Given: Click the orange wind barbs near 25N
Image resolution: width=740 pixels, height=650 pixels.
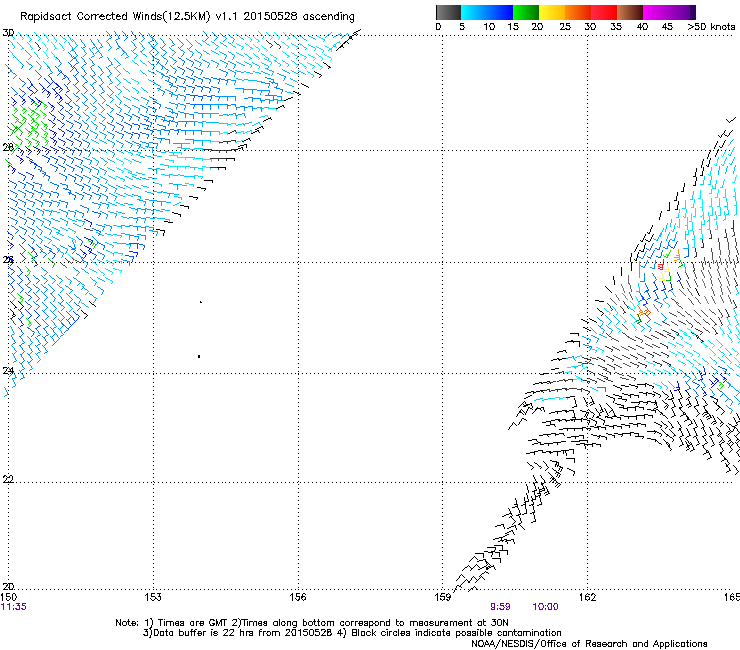Looking at the screenshot, I should click(643, 311).
